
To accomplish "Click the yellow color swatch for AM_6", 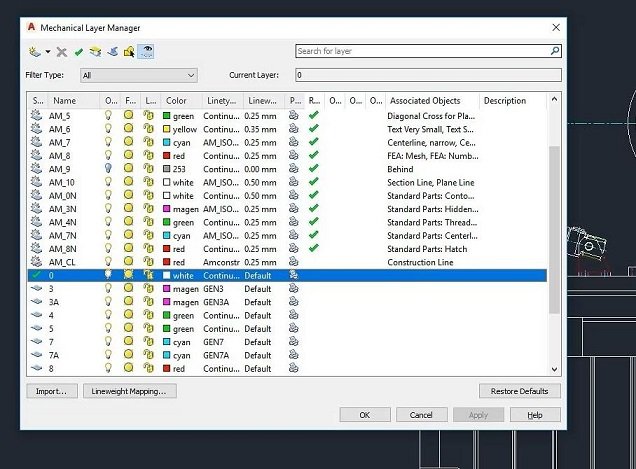I will click(166, 129).
